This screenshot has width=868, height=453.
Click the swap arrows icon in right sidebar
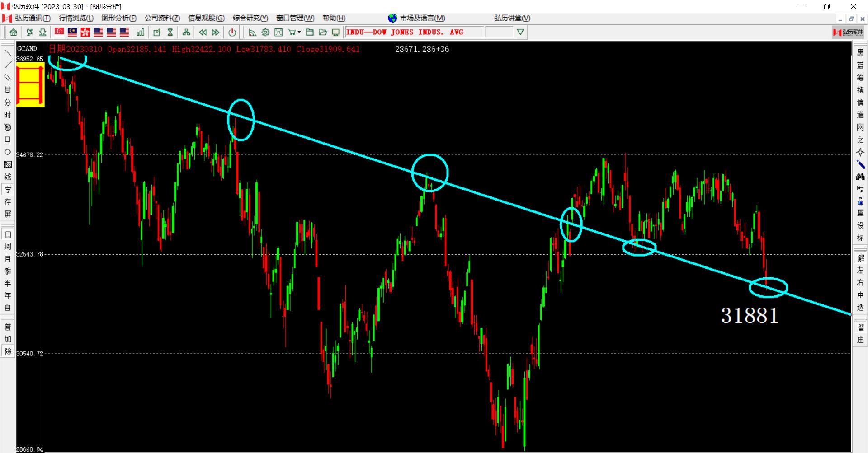coord(860,190)
